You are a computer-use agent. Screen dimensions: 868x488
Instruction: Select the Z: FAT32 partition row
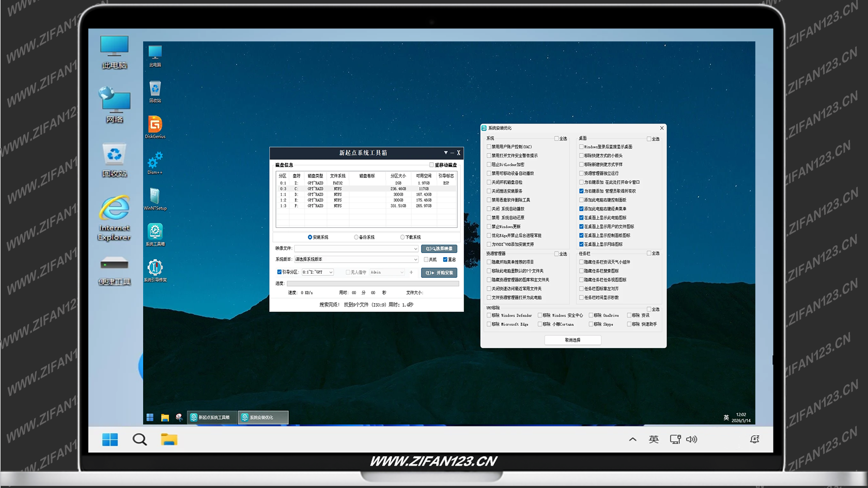pos(366,183)
